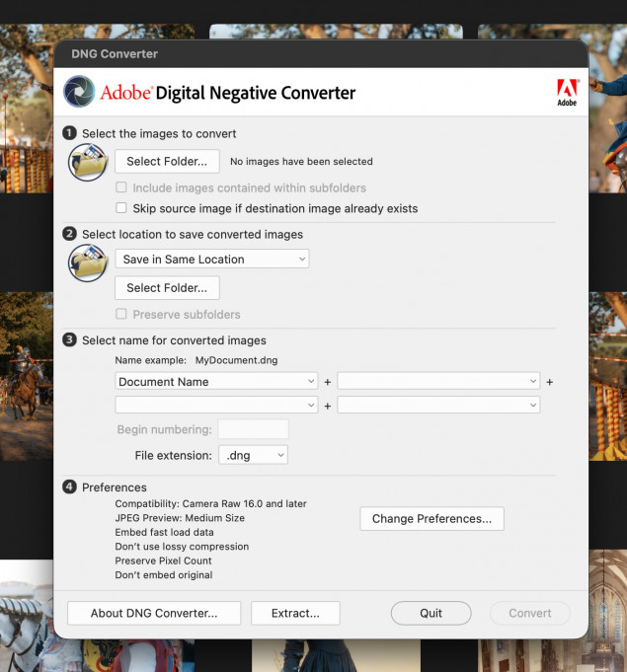The image size is (627, 672).
Task: Click 'JPEG Preview: Medium Size' text
Action: coord(180,518)
